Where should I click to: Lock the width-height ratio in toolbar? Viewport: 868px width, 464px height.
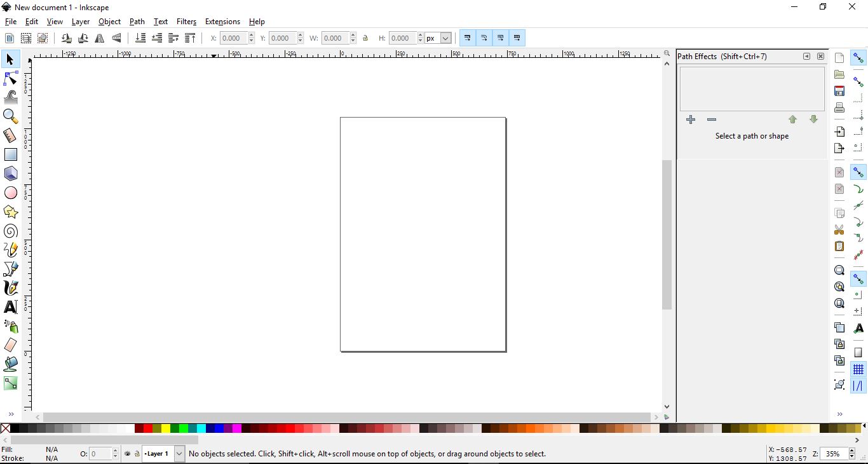pyautogui.click(x=366, y=38)
